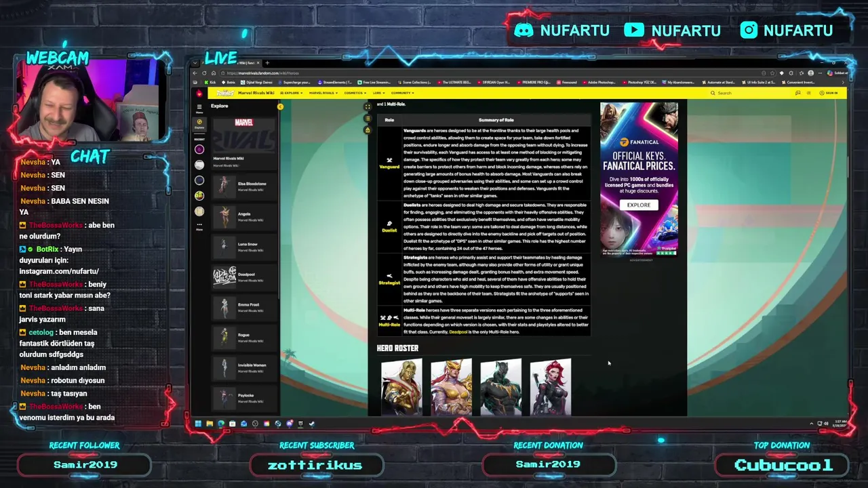This screenshot has height=488, width=868.
Task: Click the yellow lock icon beside article
Action: [368, 129]
